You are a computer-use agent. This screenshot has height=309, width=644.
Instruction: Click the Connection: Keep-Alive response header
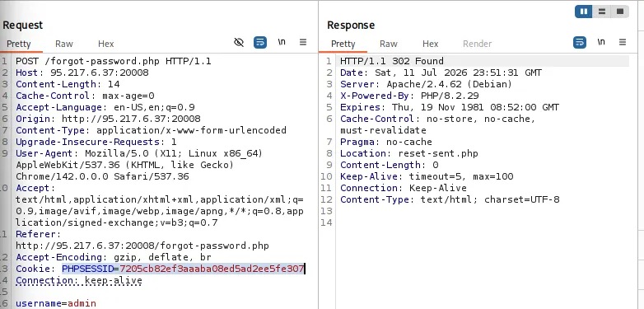coord(404,188)
